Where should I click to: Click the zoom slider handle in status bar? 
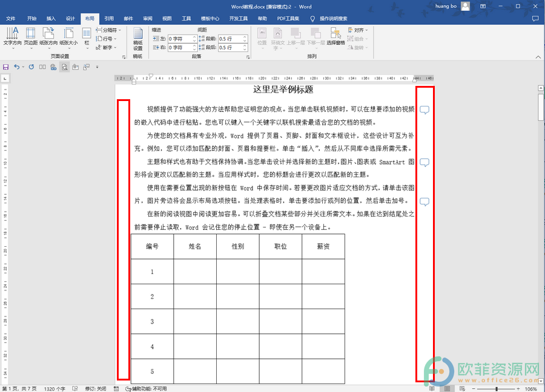[497, 389]
